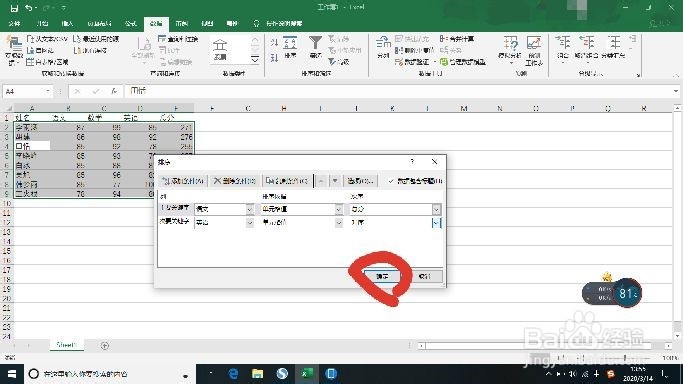This screenshot has height=384, width=683.
Task: Click the Undo arrow in title bar
Action: click(x=29, y=8)
